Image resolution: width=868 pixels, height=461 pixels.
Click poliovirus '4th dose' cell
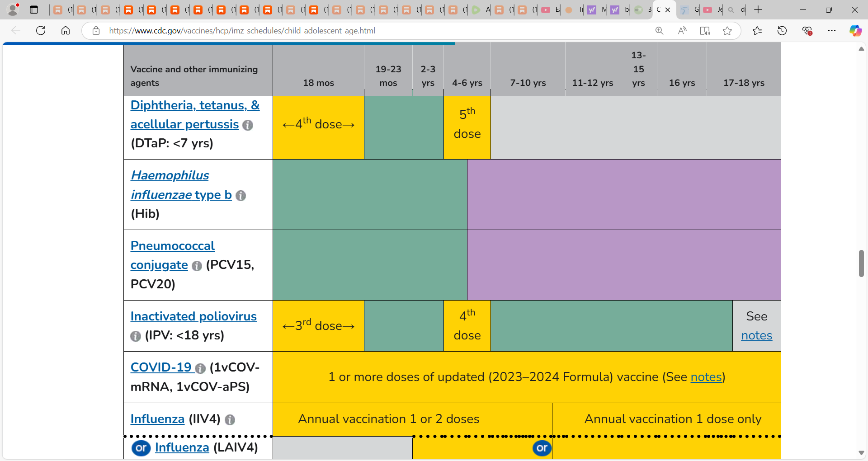[x=467, y=326]
